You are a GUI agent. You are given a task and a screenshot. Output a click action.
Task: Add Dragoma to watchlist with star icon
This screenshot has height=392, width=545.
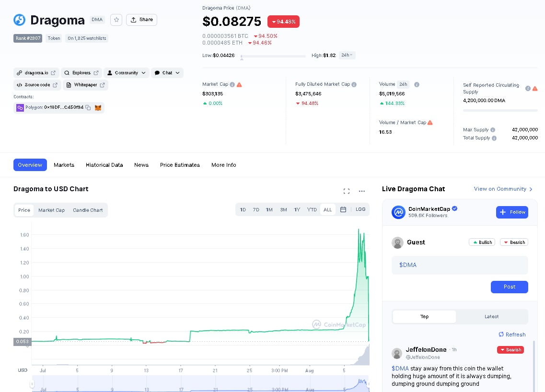pyautogui.click(x=116, y=20)
